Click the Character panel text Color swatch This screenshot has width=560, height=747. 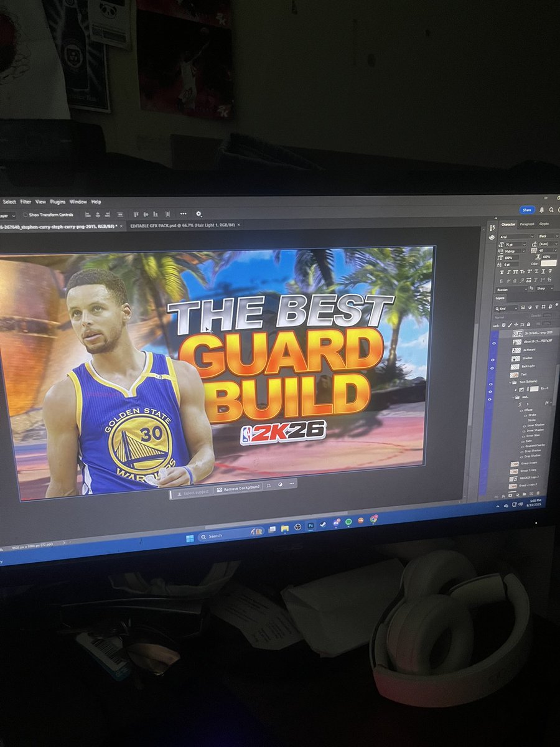pyautogui.click(x=549, y=263)
